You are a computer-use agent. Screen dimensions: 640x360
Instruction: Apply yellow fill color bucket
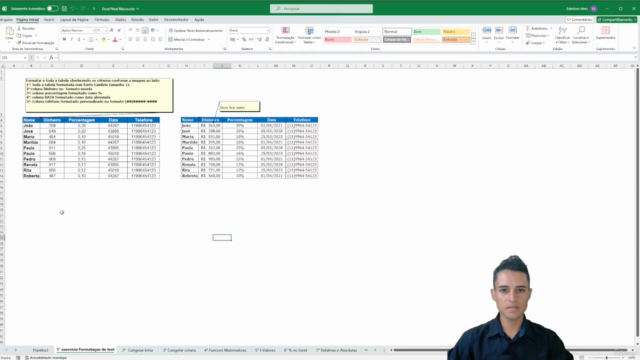[104, 40]
